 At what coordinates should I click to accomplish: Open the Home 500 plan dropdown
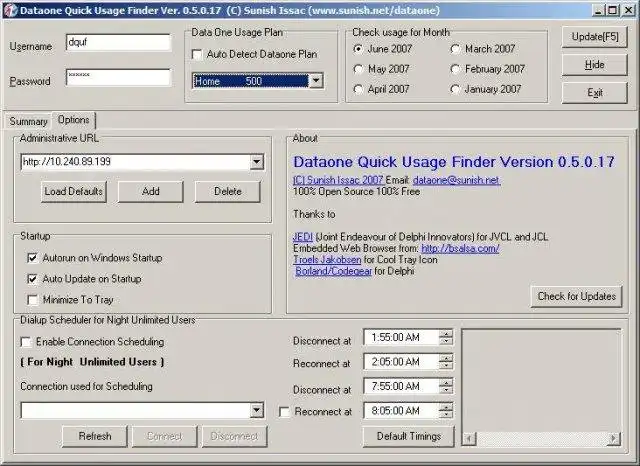[316, 81]
